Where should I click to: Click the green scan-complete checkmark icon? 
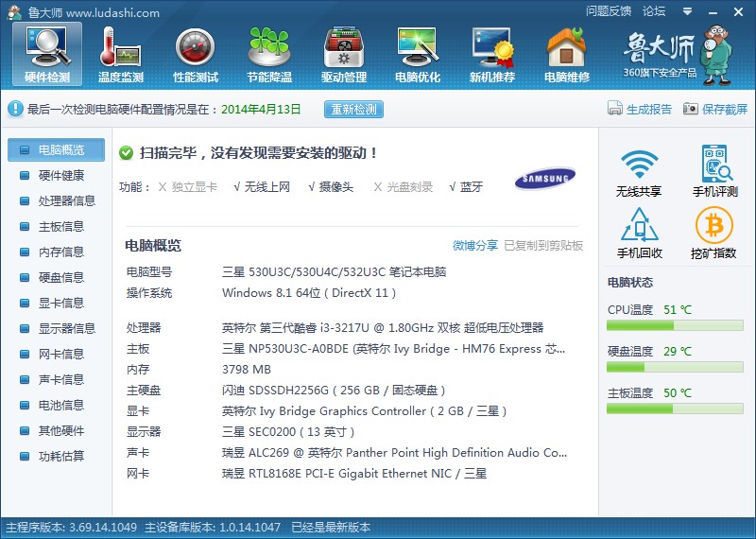pos(126,153)
